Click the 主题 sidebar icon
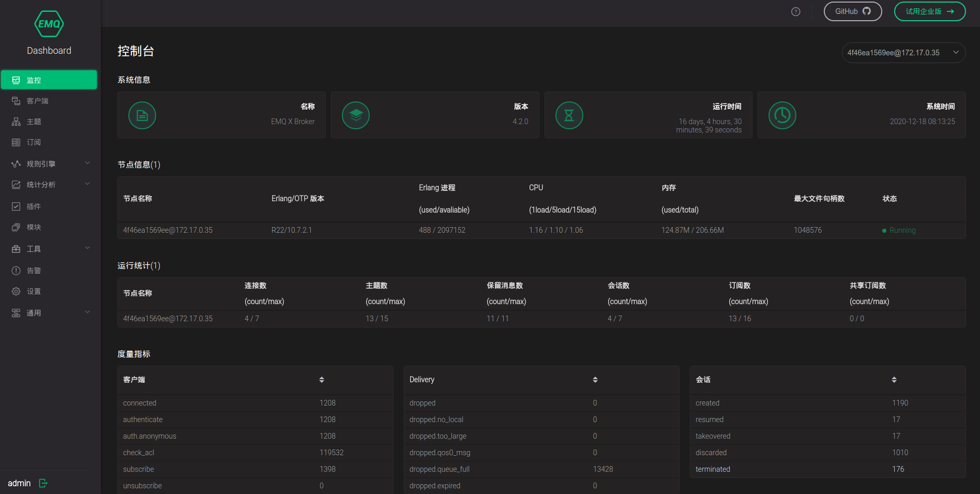Screen dimensions: 980x494 pyautogui.click(x=16, y=122)
